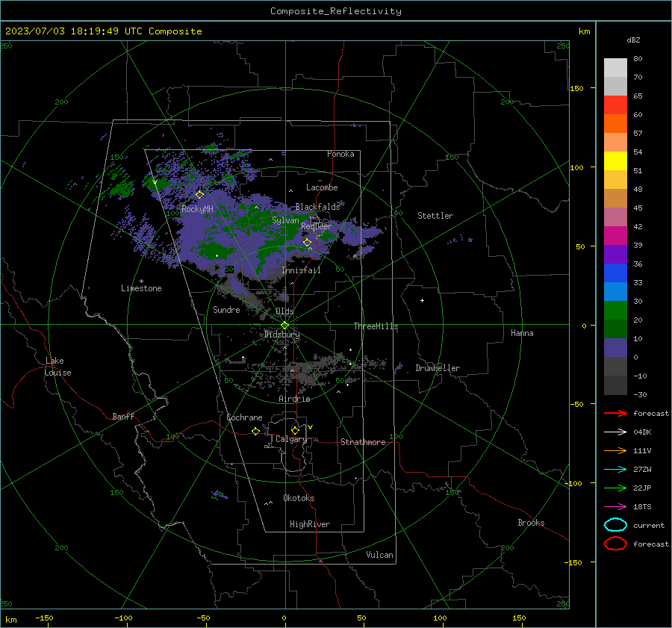Select the cyan 27ZW arrow in legend
Image resolution: width=672 pixels, height=628 pixels.
615,469
